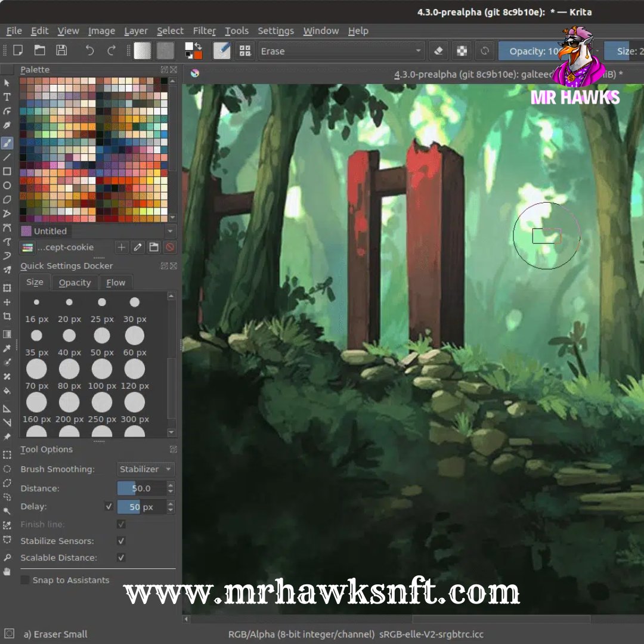
Task: Toggle the Finish line checkbox
Action: pos(121,524)
